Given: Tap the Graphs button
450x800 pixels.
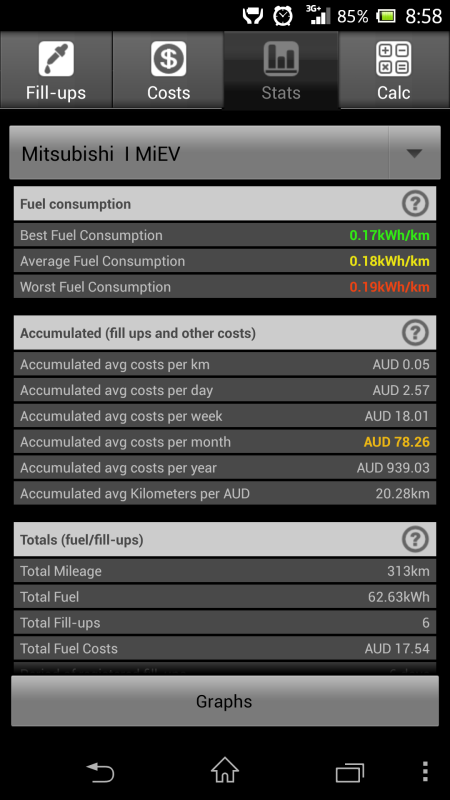Looking at the screenshot, I should tap(224, 701).
